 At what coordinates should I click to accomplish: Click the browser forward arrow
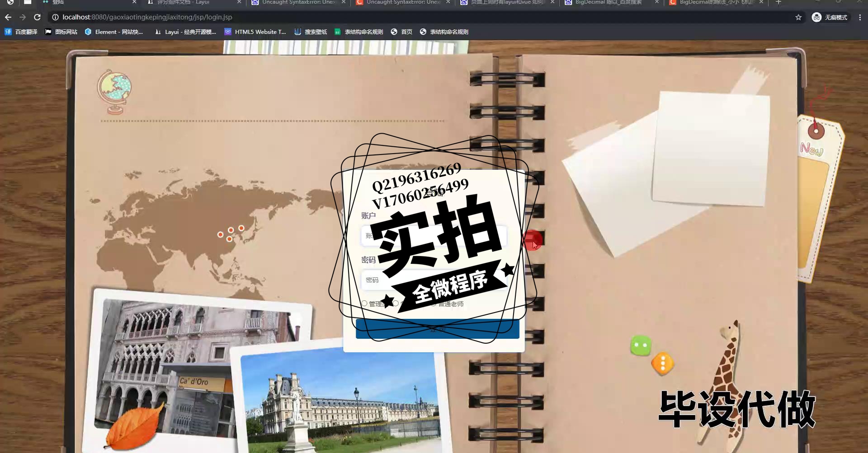click(23, 17)
